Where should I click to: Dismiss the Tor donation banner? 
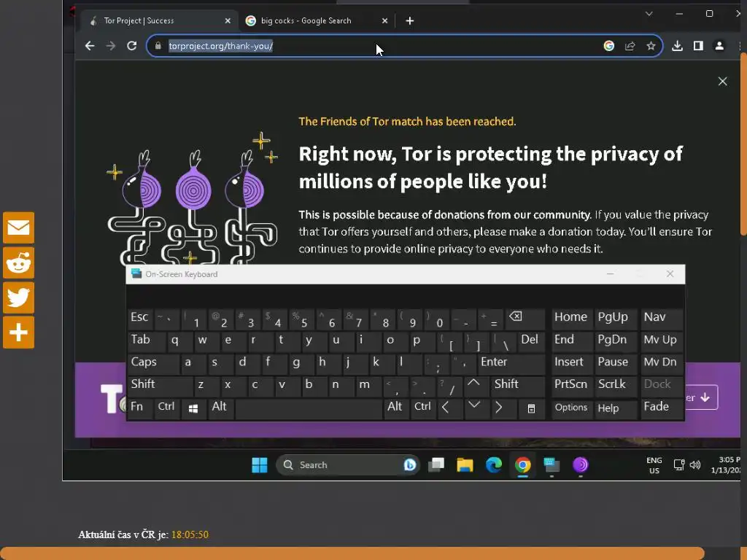pos(723,82)
